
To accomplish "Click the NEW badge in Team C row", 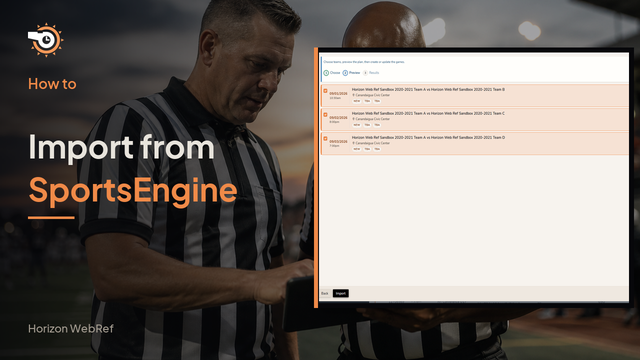I will [357, 125].
